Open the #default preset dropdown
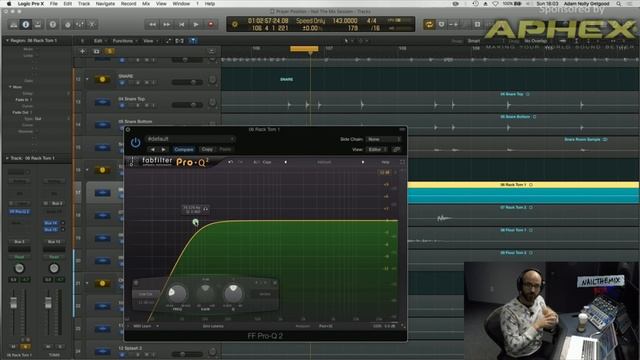The width and height of the screenshot is (640, 360). [191, 139]
